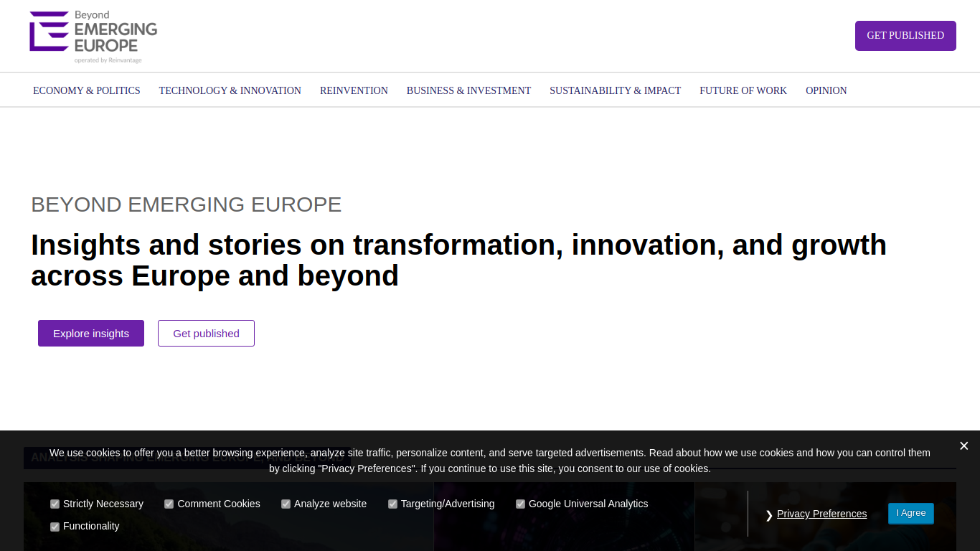Click the BEYOND EMERGING EUROPE heading

(187, 204)
